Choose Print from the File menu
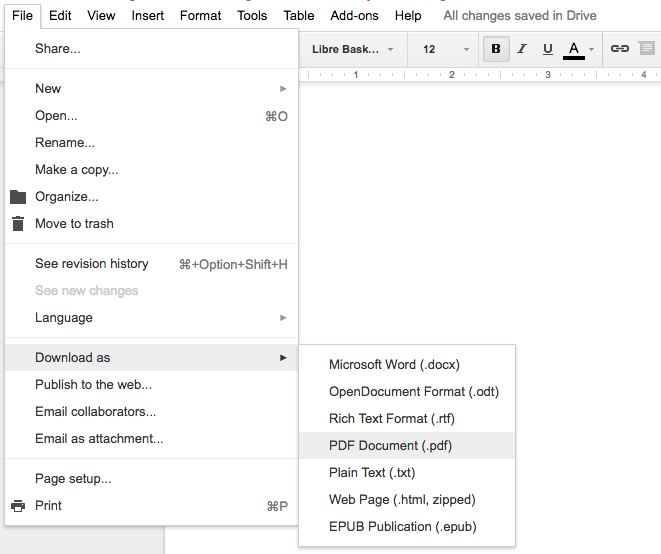This screenshot has width=661, height=554. tap(151, 506)
